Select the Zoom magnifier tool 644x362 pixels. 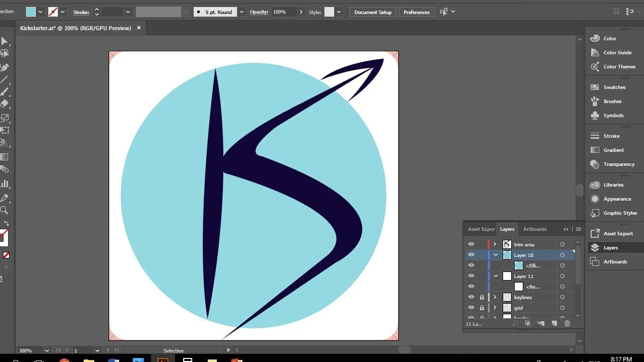[4, 210]
